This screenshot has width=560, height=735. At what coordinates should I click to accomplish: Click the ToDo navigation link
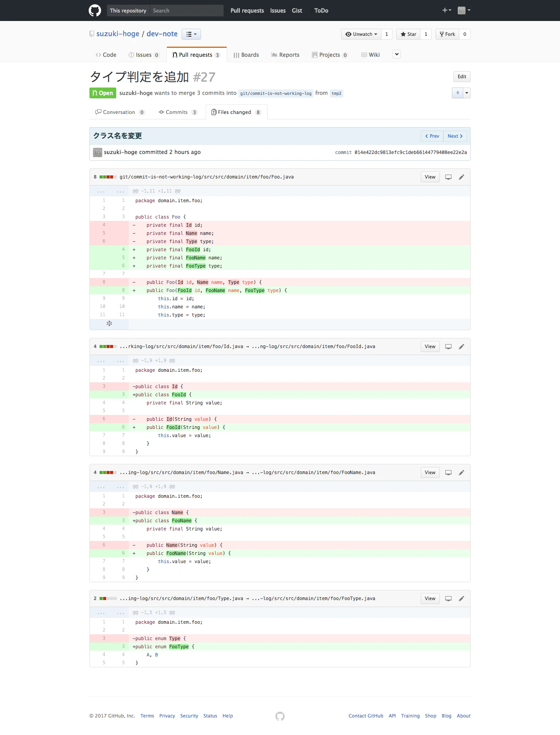coord(321,10)
